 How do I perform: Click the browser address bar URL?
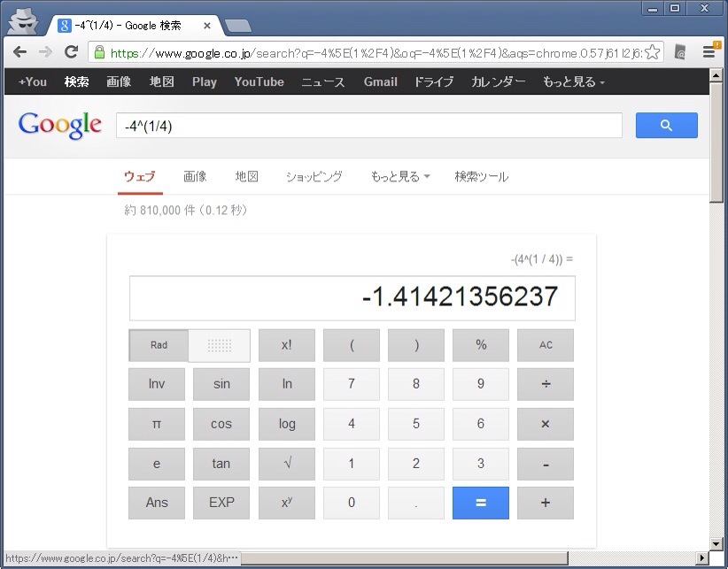[376, 52]
